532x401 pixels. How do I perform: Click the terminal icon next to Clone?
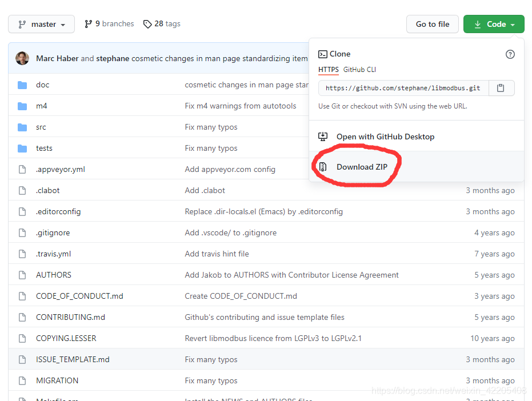[323, 54]
